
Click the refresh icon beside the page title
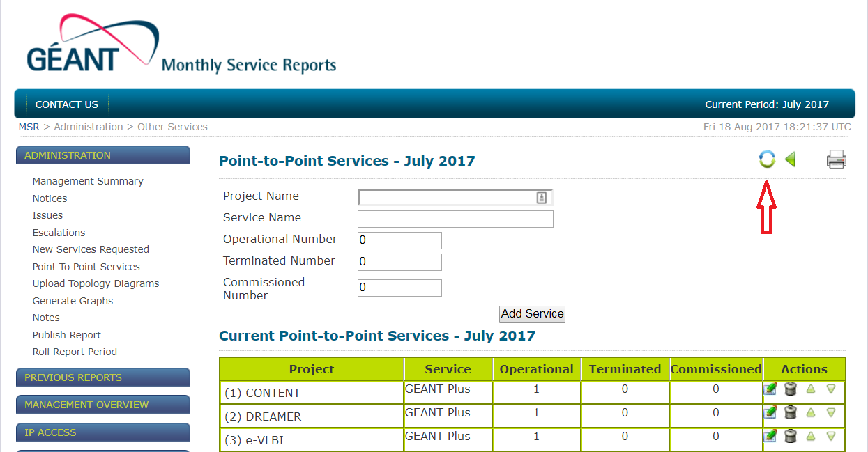(x=767, y=159)
